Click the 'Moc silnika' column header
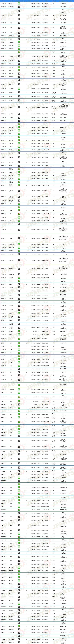 pos(45,1)
